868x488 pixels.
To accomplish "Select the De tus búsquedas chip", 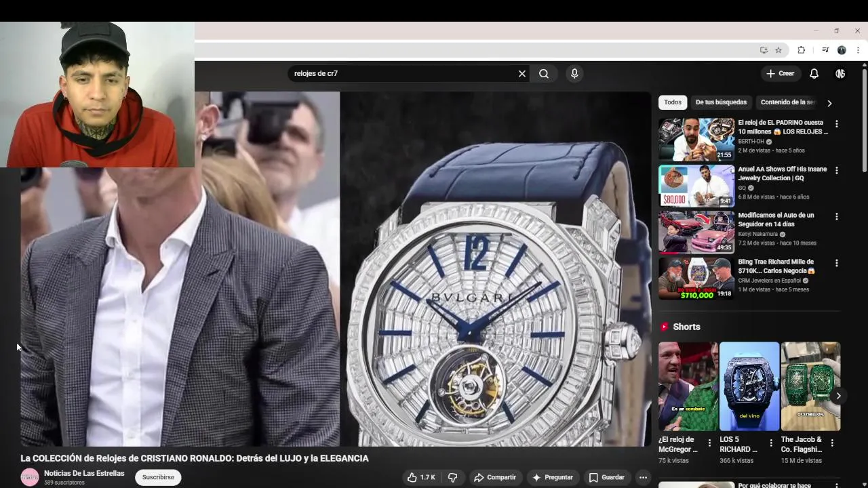I will [x=721, y=102].
